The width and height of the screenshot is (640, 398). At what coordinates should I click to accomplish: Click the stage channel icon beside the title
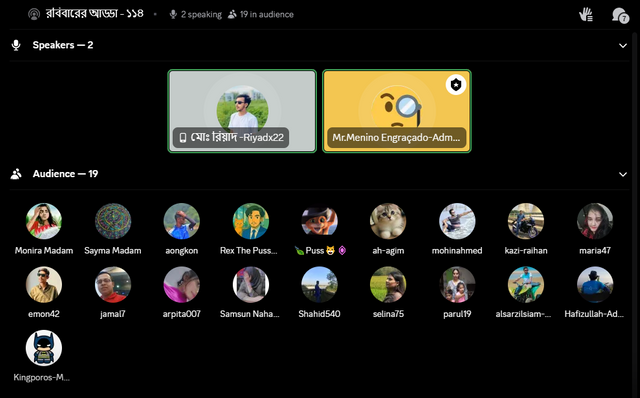pos(34,14)
